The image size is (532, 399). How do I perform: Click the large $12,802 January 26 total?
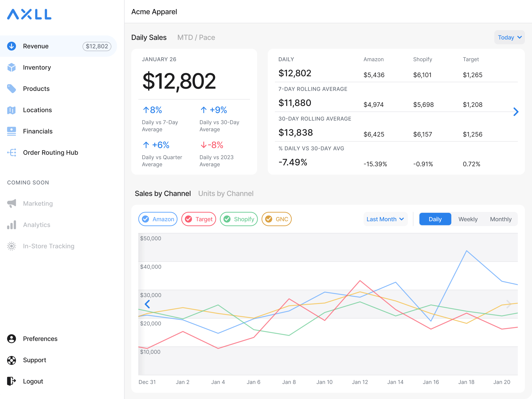(179, 81)
